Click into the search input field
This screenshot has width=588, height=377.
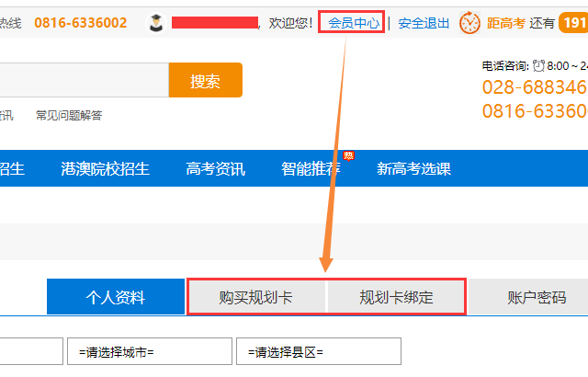pos(84,80)
